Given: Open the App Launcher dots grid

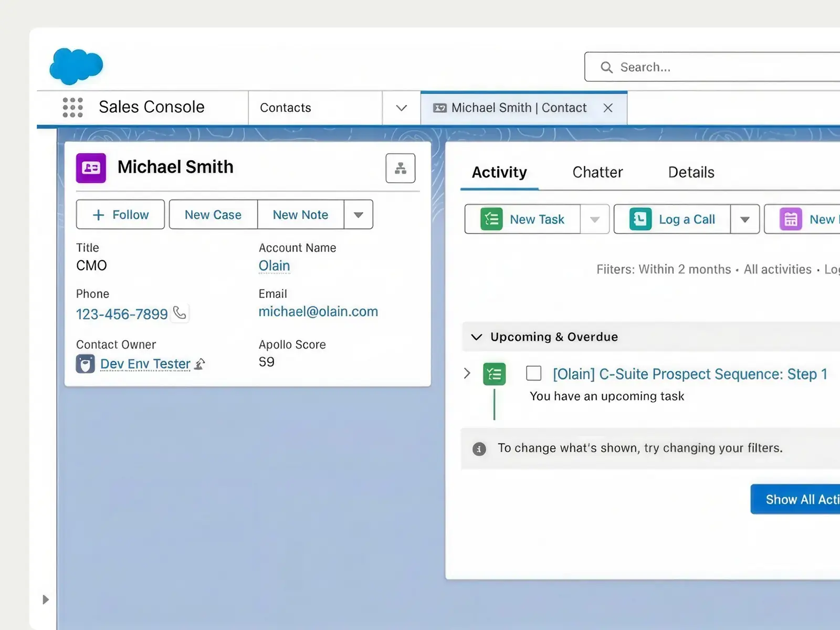Looking at the screenshot, I should [73, 107].
